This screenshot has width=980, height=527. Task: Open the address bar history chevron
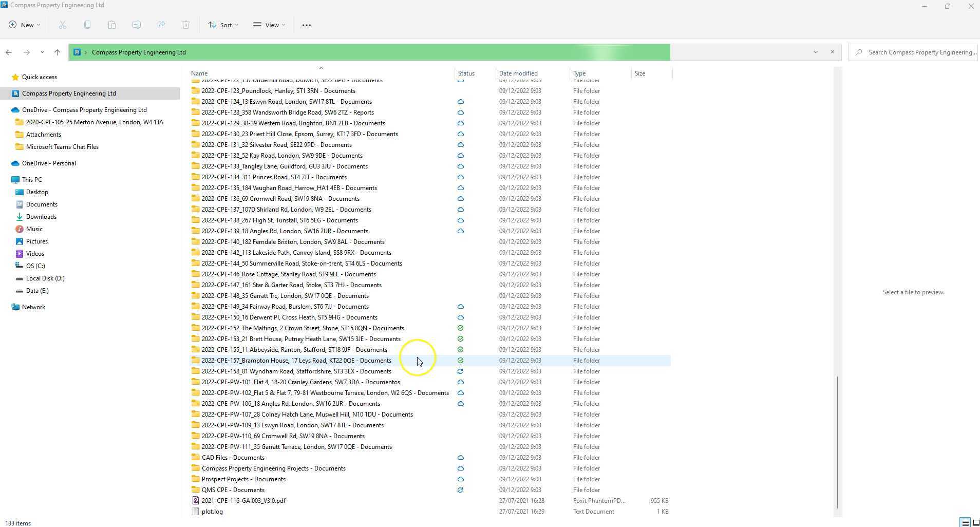pyautogui.click(x=816, y=52)
